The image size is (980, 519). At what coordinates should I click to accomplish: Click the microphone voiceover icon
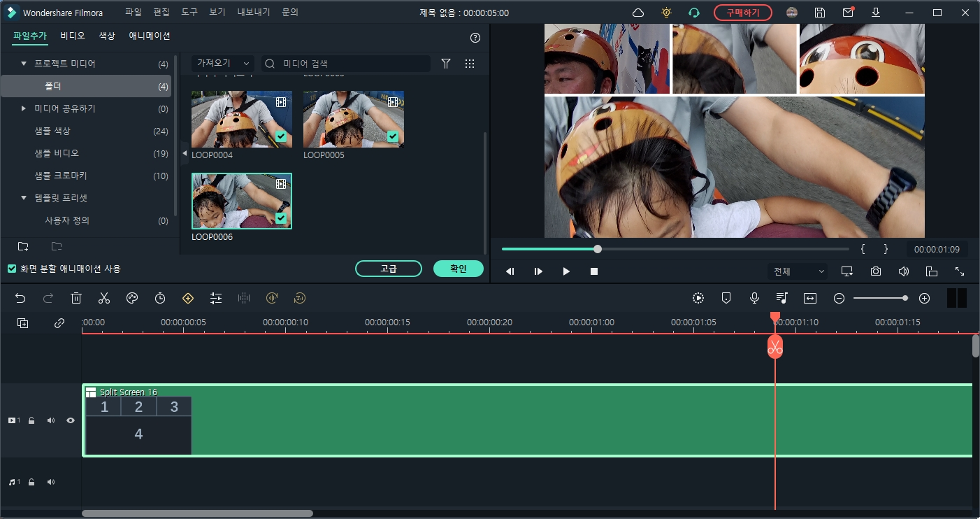coord(754,299)
